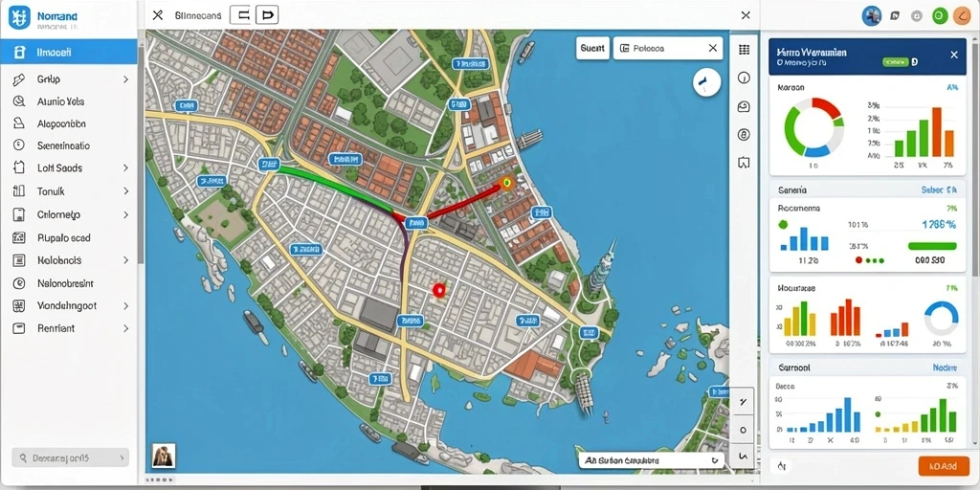This screenshot has height=490, width=980.
Task: Click the red location pin on map
Action: click(x=438, y=289)
